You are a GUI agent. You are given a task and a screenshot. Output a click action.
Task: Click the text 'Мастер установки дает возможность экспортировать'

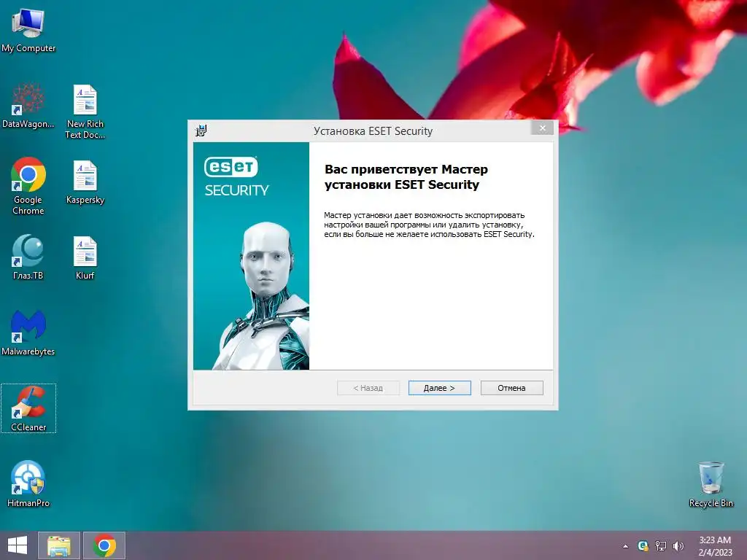tap(424, 215)
